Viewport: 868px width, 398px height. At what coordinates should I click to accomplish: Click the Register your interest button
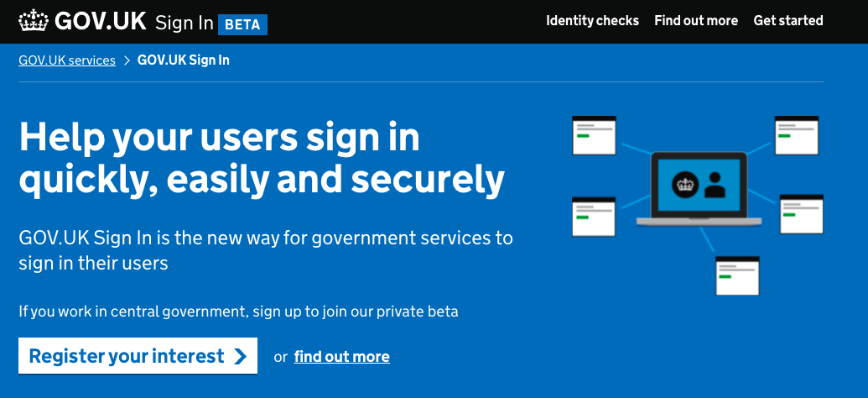point(138,356)
